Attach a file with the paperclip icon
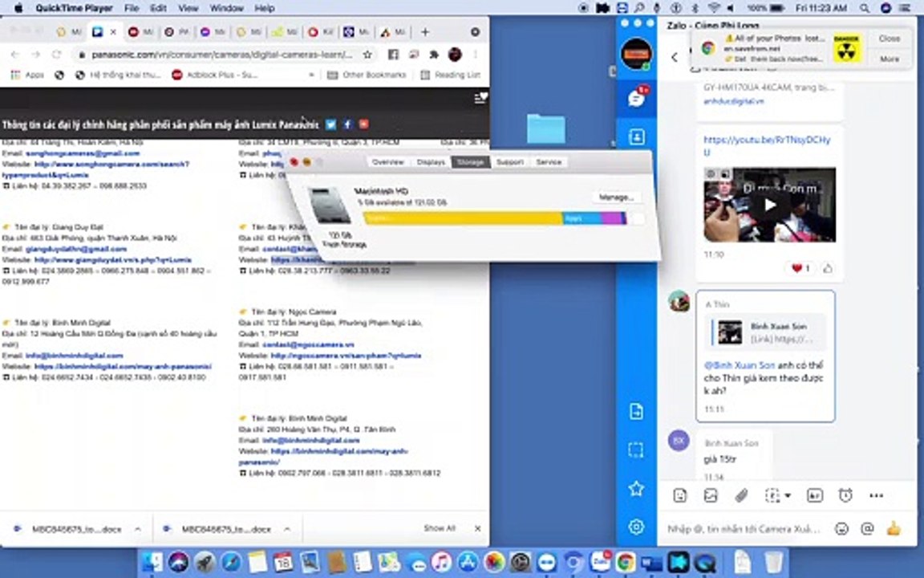The image size is (924, 578). coord(741,495)
